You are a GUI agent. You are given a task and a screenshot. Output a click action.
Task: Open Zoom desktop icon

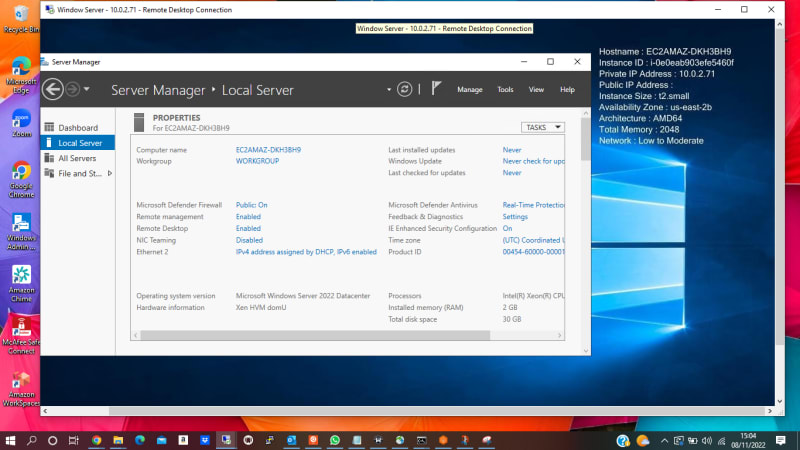21,123
